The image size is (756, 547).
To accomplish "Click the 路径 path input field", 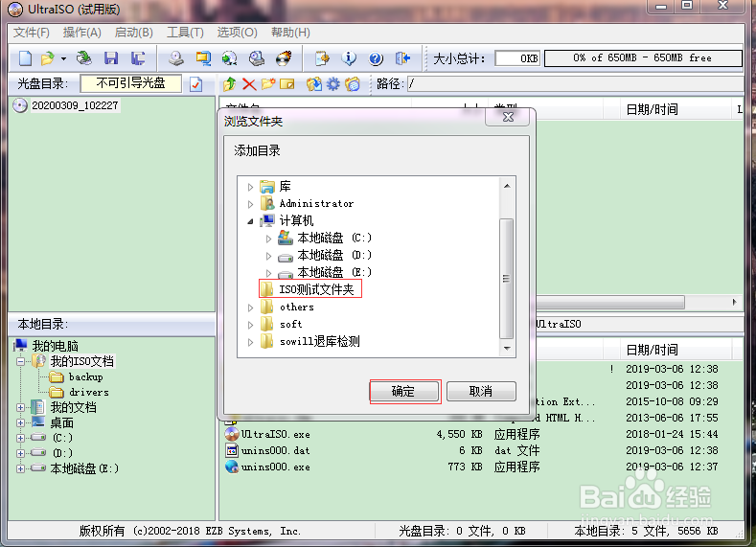I will 575,84.
